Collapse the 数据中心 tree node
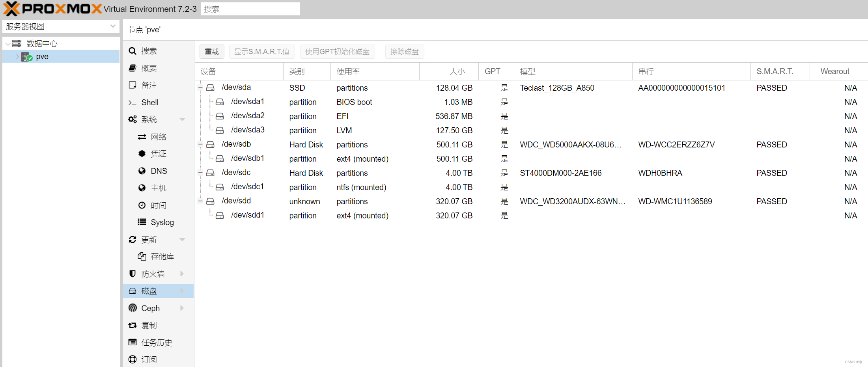Viewport: 868px width, 367px height. coord(7,44)
